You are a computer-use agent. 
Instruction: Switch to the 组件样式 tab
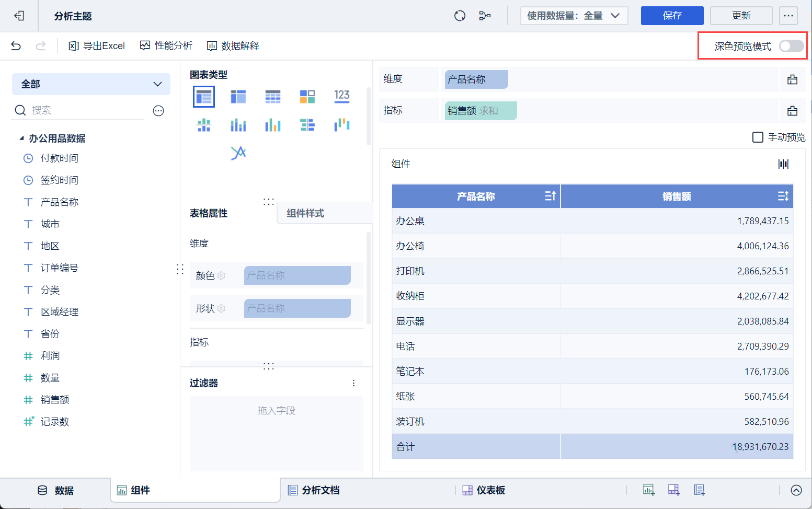305,213
